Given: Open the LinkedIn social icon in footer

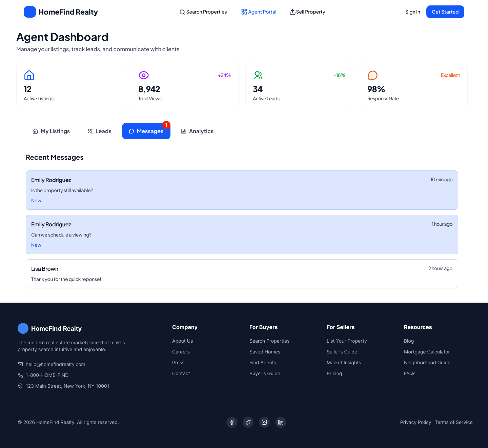Looking at the screenshot, I should [281, 422].
